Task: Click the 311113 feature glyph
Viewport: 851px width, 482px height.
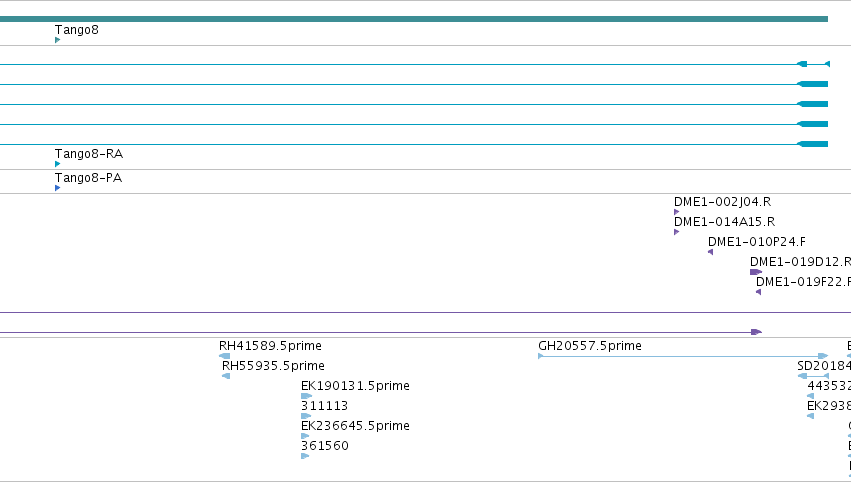Action: click(x=306, y=416)
